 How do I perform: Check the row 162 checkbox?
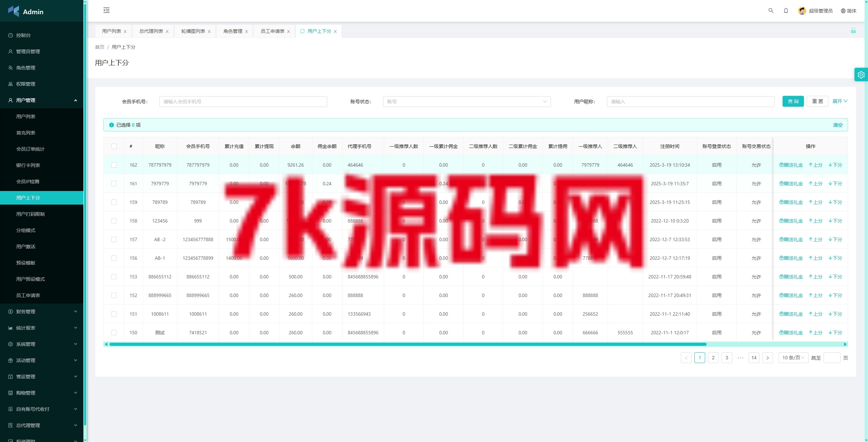click(114, 165)
